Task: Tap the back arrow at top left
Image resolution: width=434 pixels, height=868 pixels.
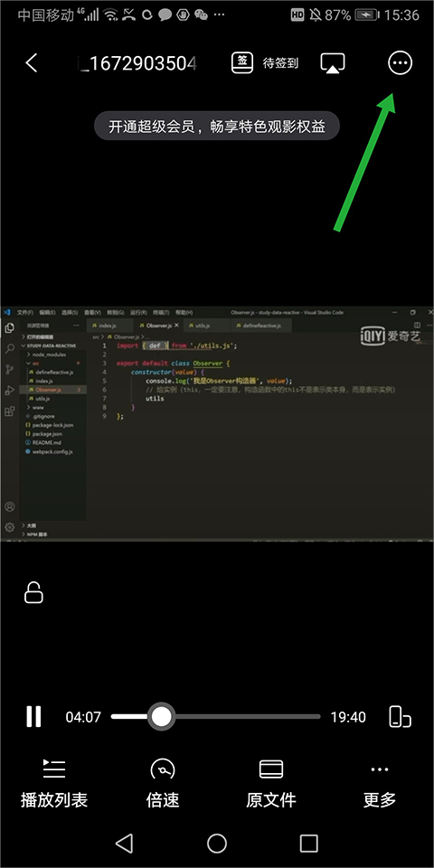Action: click(x=32, y=63)
